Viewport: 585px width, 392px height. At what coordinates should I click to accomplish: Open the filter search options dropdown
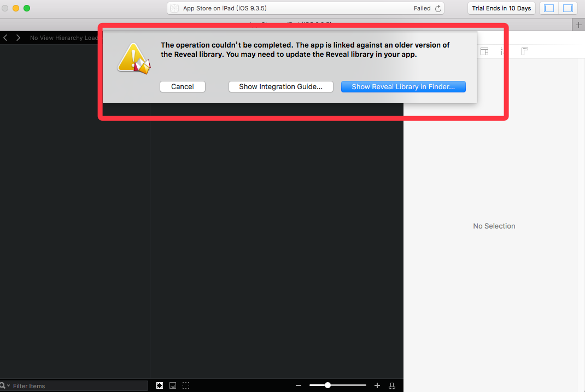[5, 385]
